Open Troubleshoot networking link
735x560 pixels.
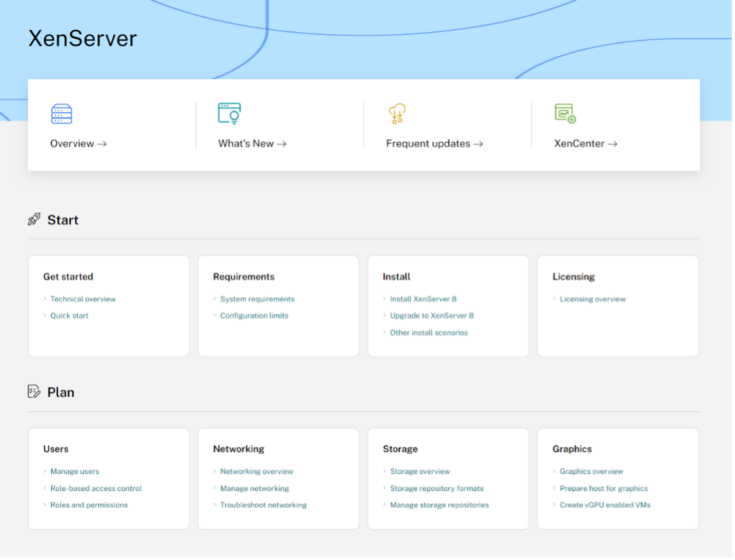tap(263, 505)
